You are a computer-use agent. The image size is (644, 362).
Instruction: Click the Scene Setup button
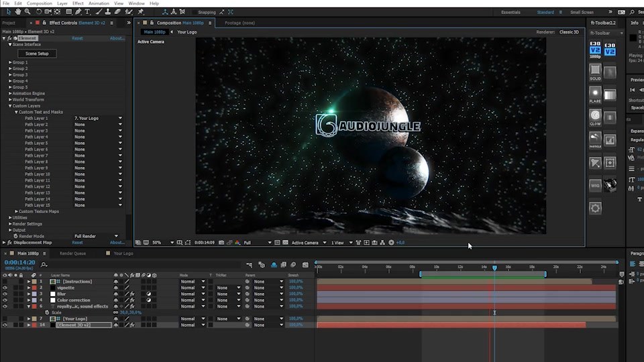37,54
